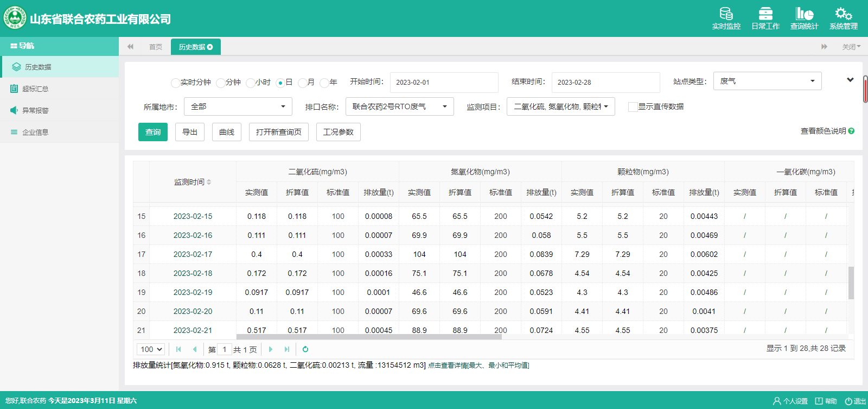Go to next page in the pager

tap(271, 349)
